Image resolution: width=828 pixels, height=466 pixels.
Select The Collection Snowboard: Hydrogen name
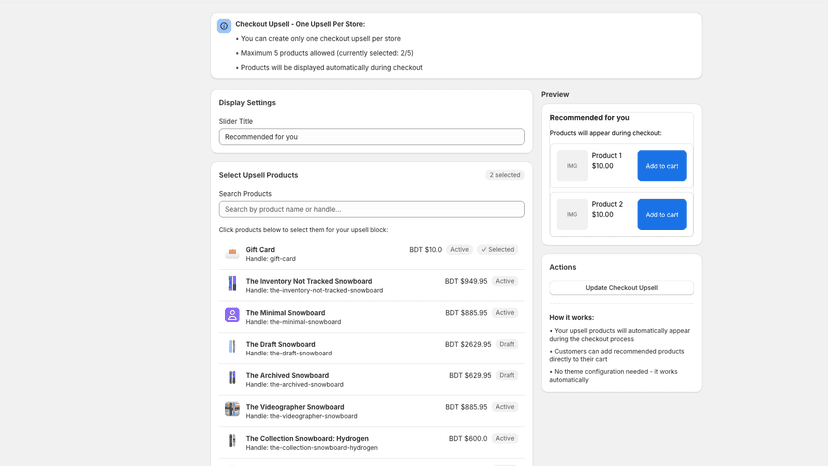[307, 439]
